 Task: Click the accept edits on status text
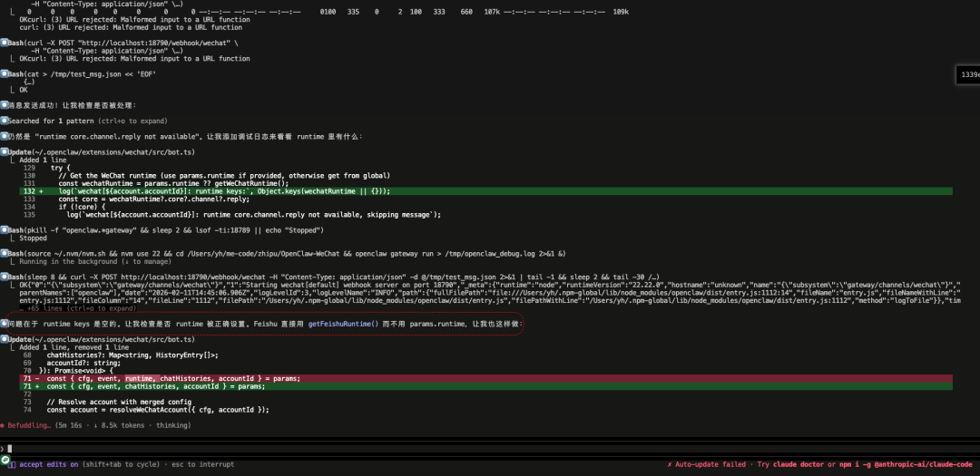[49, 465]
